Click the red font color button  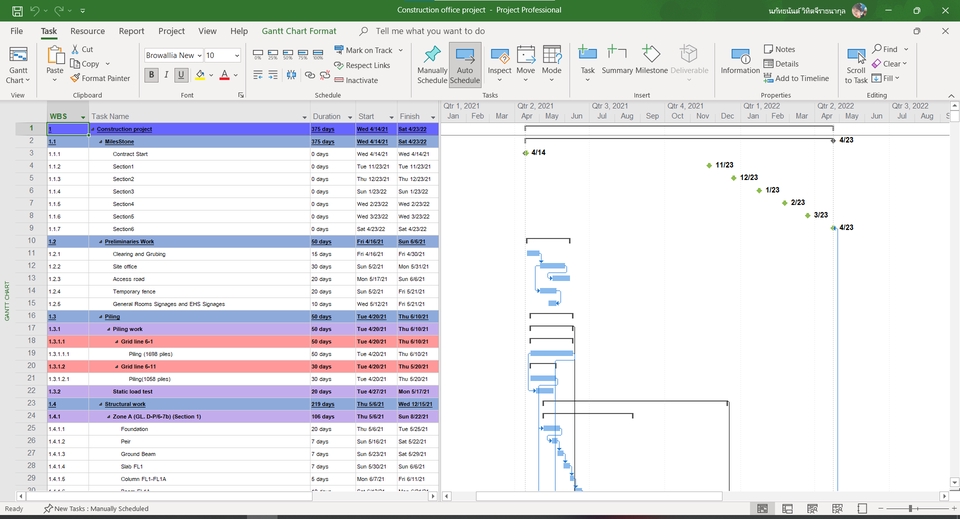pyautogui.click(x=225, y=75)
